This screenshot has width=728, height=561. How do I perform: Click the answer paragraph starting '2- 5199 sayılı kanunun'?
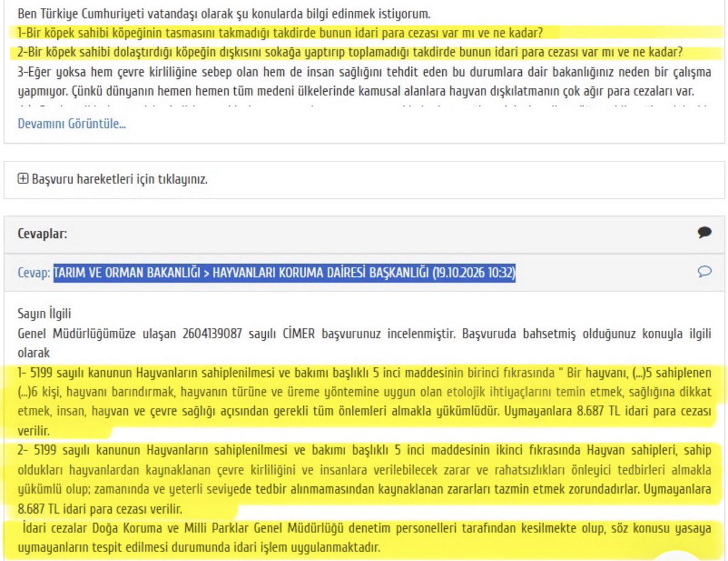tap(364, 479)
